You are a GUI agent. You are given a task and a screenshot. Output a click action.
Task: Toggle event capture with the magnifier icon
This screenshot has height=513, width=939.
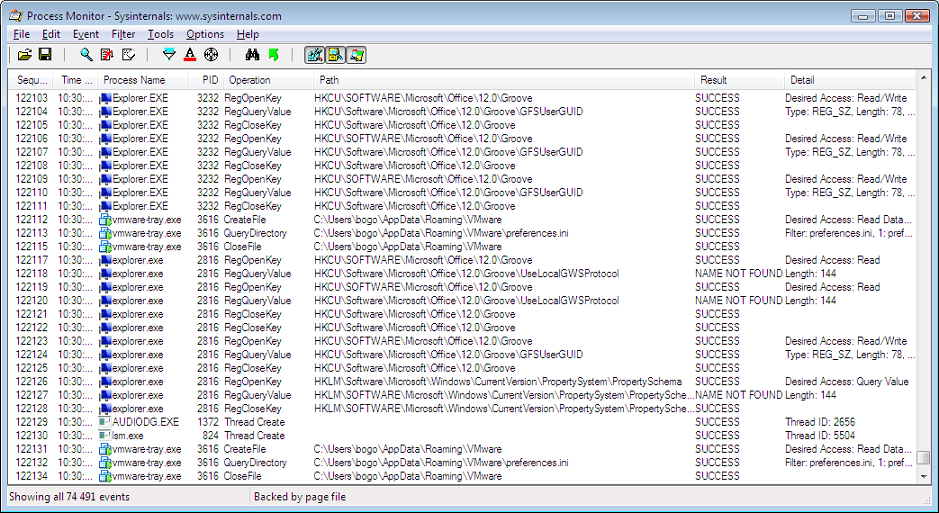(x=86, y=55)
